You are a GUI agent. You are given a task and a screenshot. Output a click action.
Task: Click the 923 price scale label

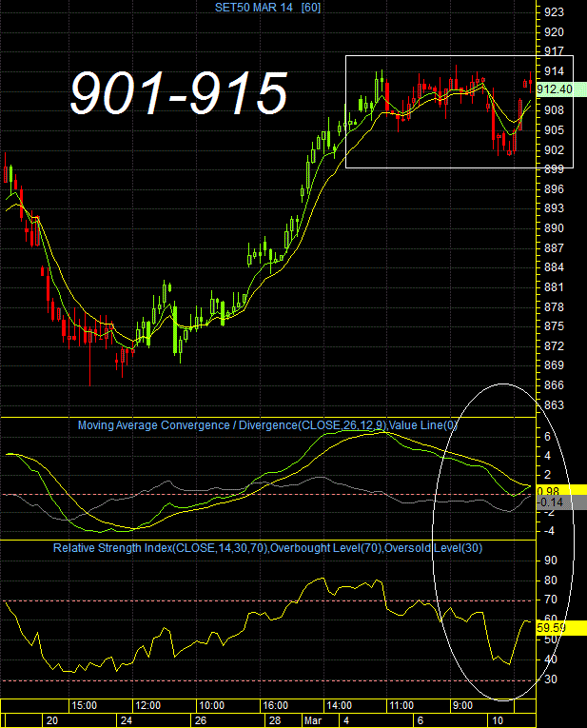554,12
